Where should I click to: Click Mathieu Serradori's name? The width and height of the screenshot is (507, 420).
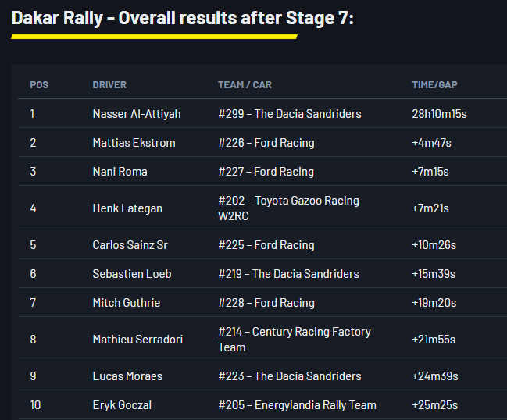[x=136, y=340]
